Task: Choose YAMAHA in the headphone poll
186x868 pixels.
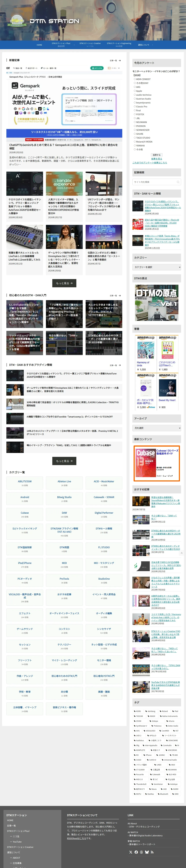Action: pyautogui.click(x=135, y=146)
